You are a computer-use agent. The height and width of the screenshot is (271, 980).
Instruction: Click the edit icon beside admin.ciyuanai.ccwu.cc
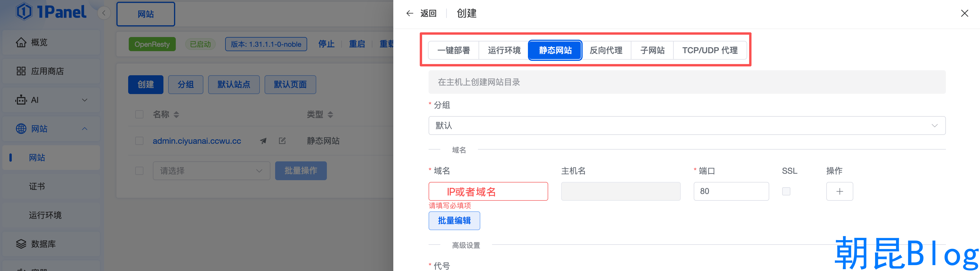point(282,141)
